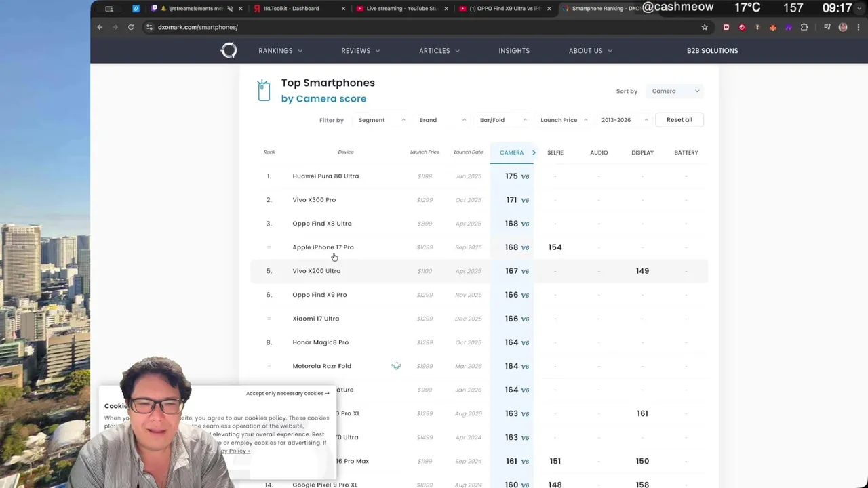868x488 pixels.
Task: Select the CAMERA score column tab
Action: [511, 152]
